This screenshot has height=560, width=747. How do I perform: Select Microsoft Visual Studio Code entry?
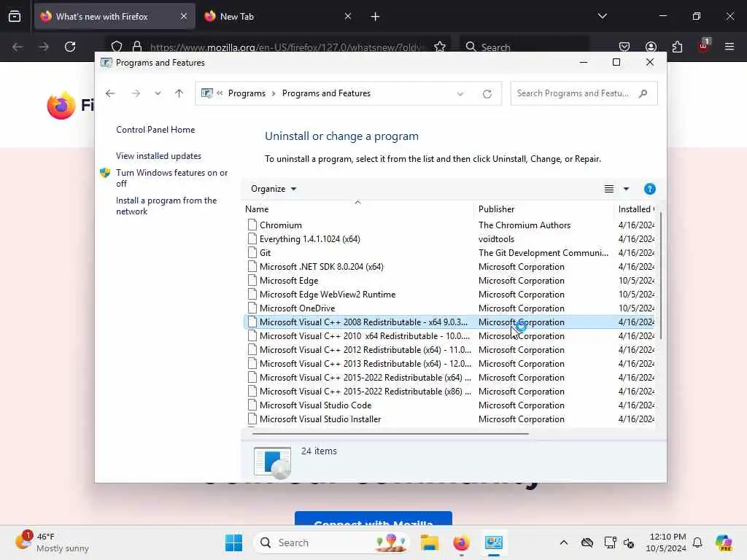click(449, 405)
